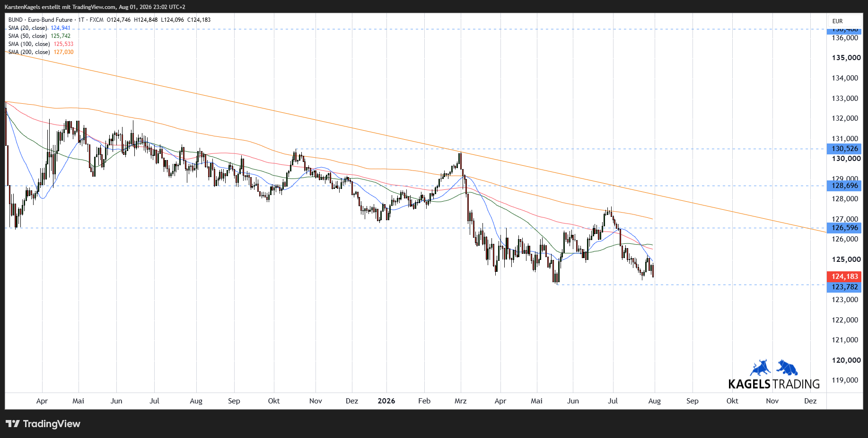
Task: Click the close value C124,183 in legend
Action: click(x=199, y=20)
